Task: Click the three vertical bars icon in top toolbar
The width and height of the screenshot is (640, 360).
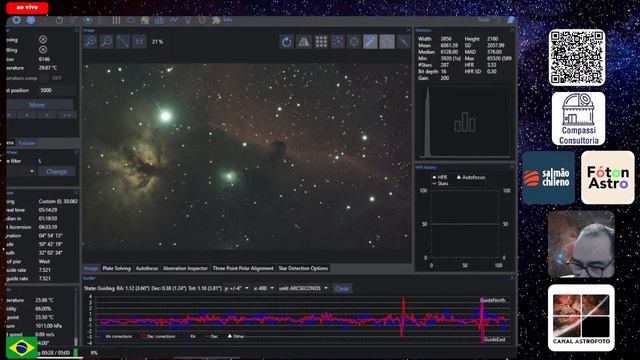Action: (x=116, y=20)
